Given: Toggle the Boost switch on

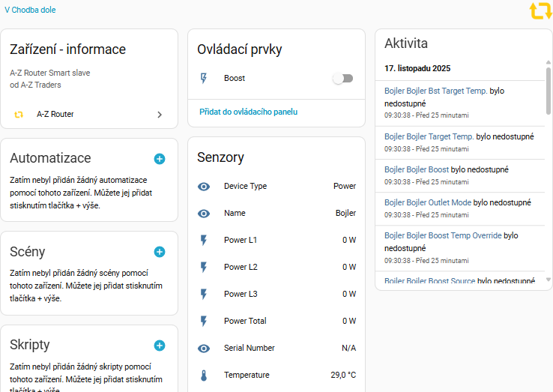Looking at the screenshot, I should (x=343, y=79).
